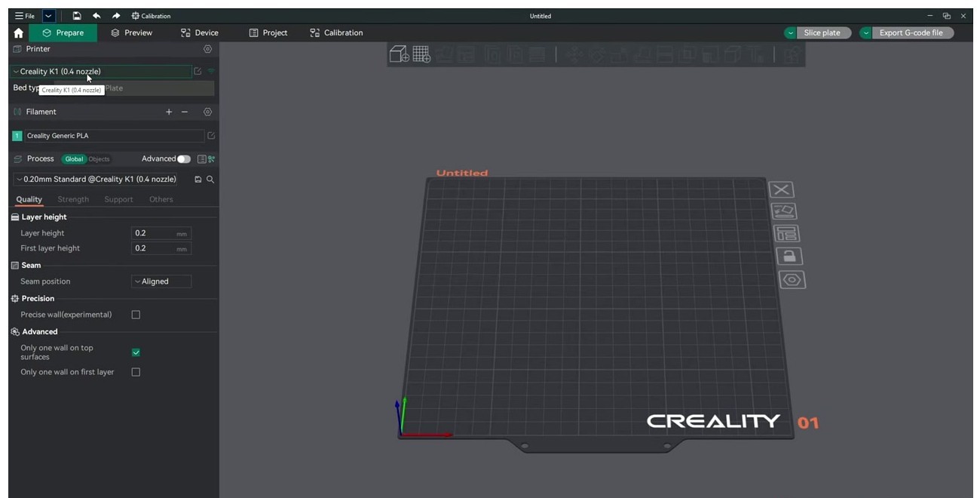Switch to the Preview tab
Viewport: 980px width, 498px height.
click(x=131, y=33)
